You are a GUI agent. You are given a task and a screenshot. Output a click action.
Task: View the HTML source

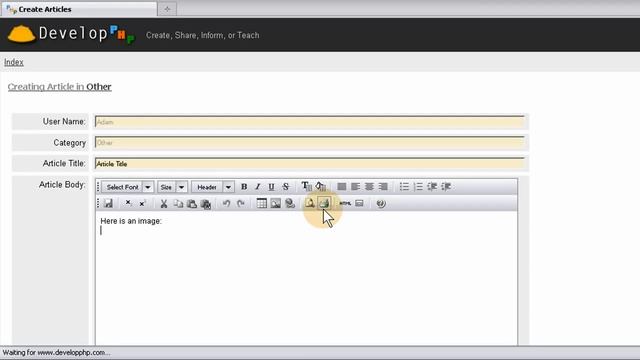pos(345,203)
